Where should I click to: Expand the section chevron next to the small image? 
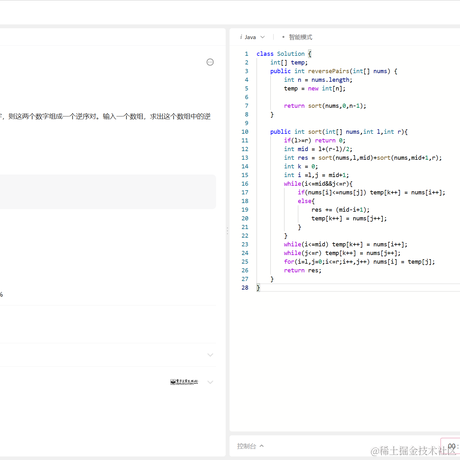pyautogui.click(x=210, y=382)
